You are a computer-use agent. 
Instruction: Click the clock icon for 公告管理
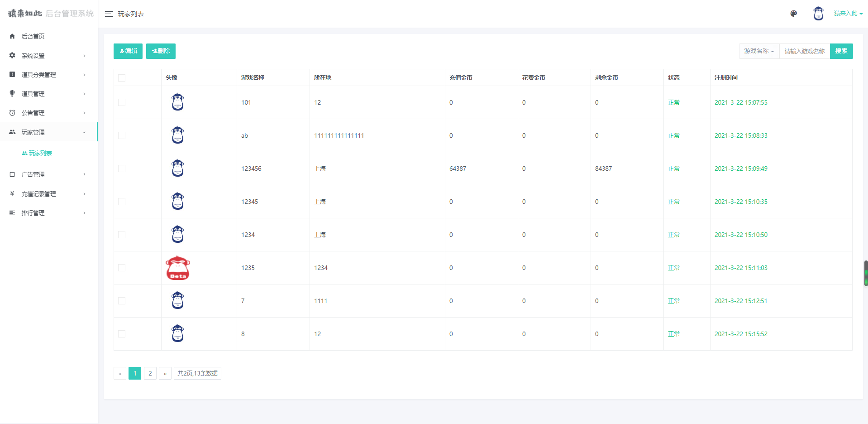tap(12, 113)
